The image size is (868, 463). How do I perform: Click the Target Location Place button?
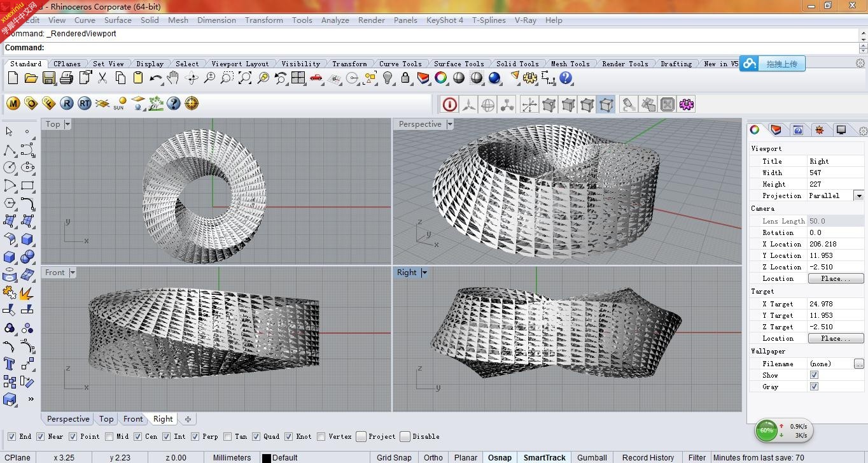point(836,338)
